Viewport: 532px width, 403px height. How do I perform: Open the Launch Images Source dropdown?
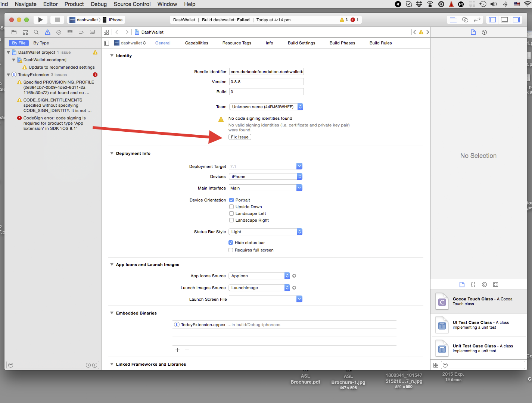click(259, 288)
